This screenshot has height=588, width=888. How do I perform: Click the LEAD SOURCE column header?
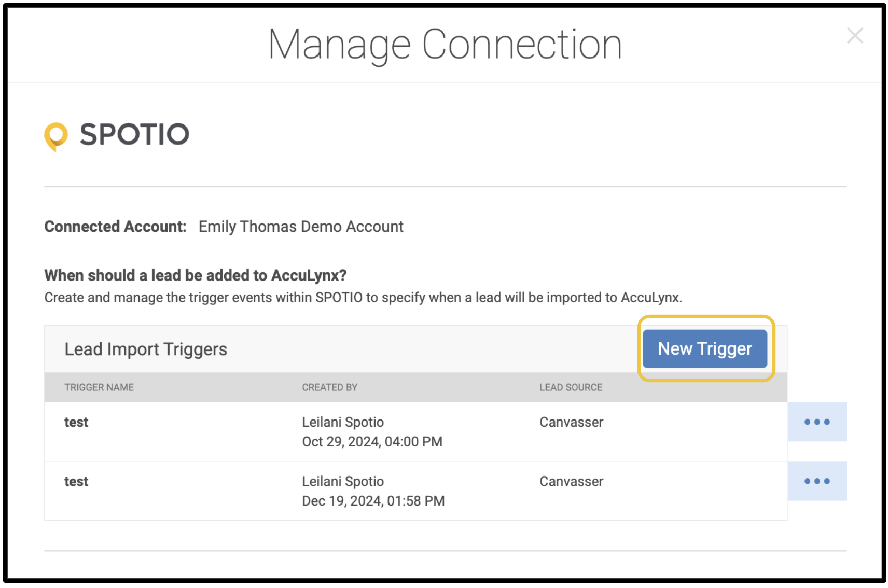coord(571,387)
